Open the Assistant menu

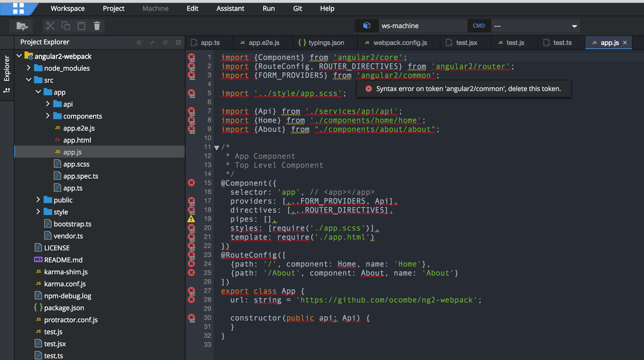[230, 8]
